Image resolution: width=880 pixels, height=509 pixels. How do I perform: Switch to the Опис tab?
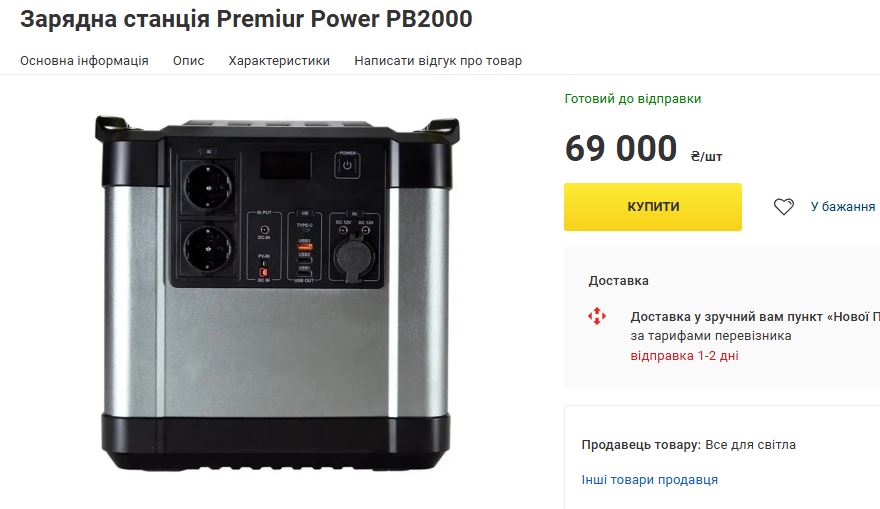188,61
